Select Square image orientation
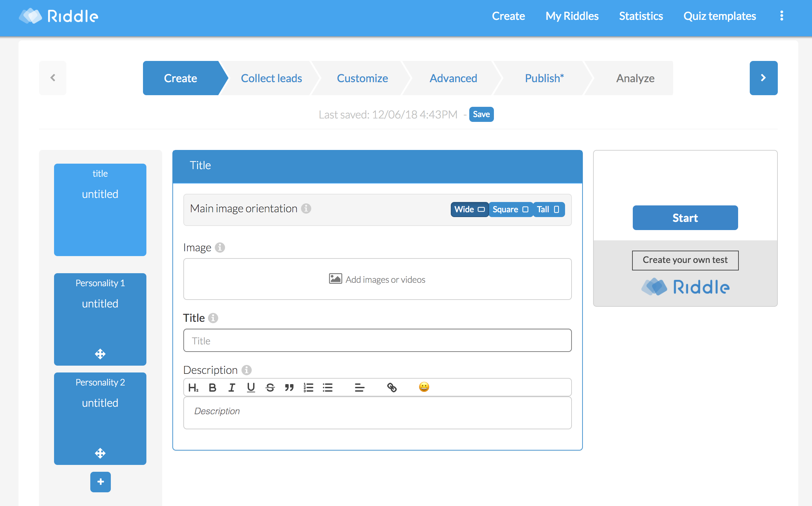 (511, 209)
